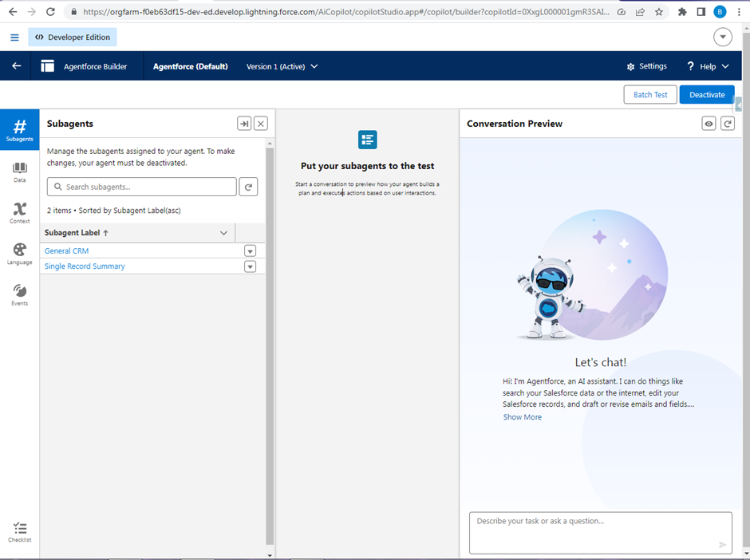Click the scrollbar down arrow in Subagents panel
750x560 pixels.
pos(270,555)
